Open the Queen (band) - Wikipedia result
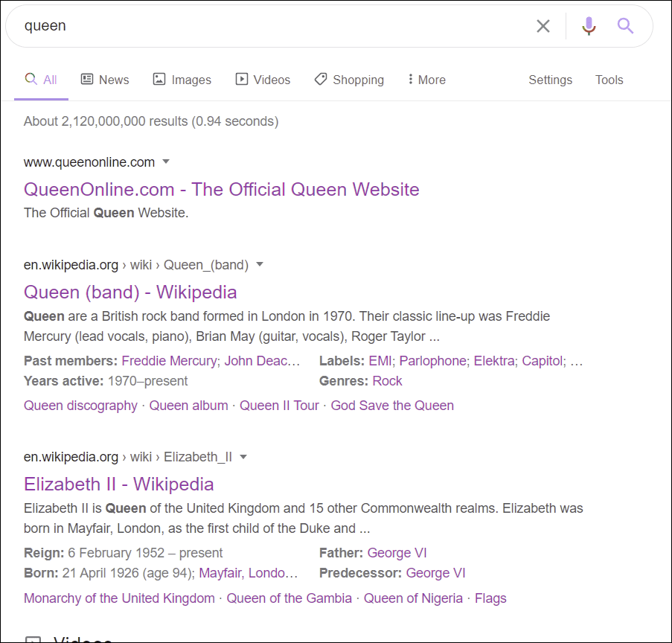The height and width of the screenshot is (643, 672). coord(130,292)
